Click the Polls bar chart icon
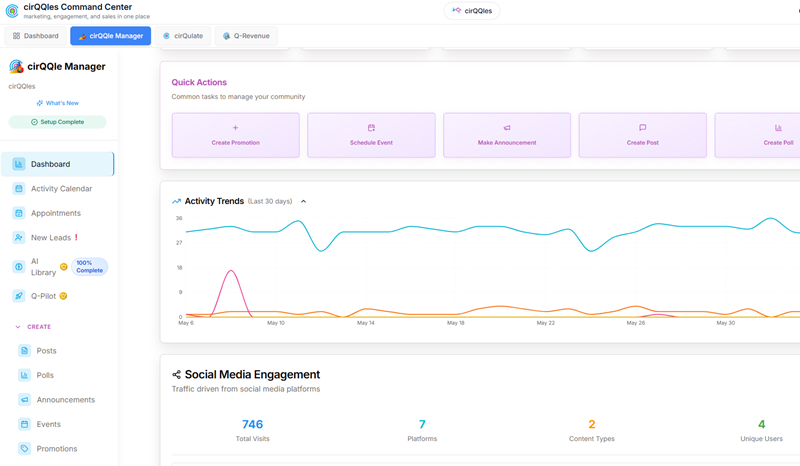Screen dimensions: 800x466 (24, 375)
